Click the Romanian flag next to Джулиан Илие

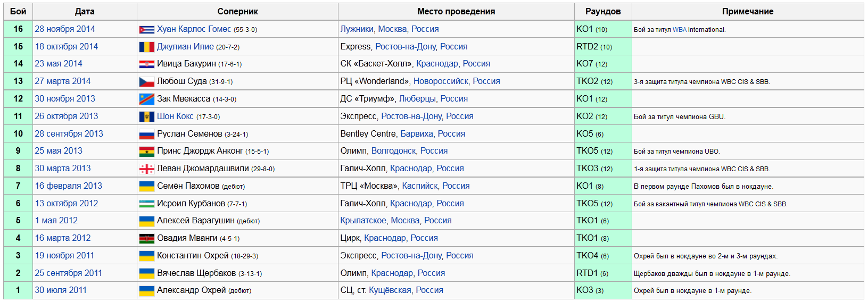[x=146, y=47]
